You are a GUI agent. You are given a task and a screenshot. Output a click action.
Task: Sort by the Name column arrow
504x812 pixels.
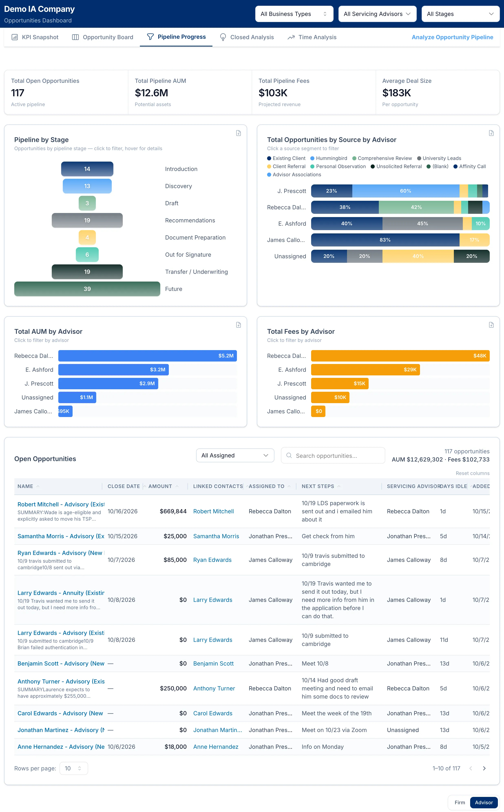click(x=38, y=486)
